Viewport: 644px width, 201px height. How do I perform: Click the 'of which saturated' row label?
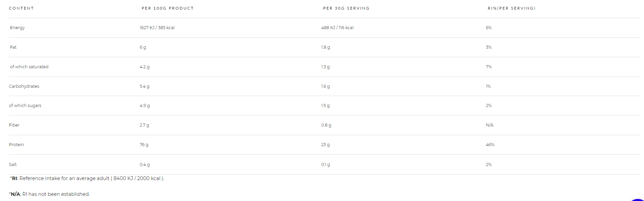click(29, 67)
